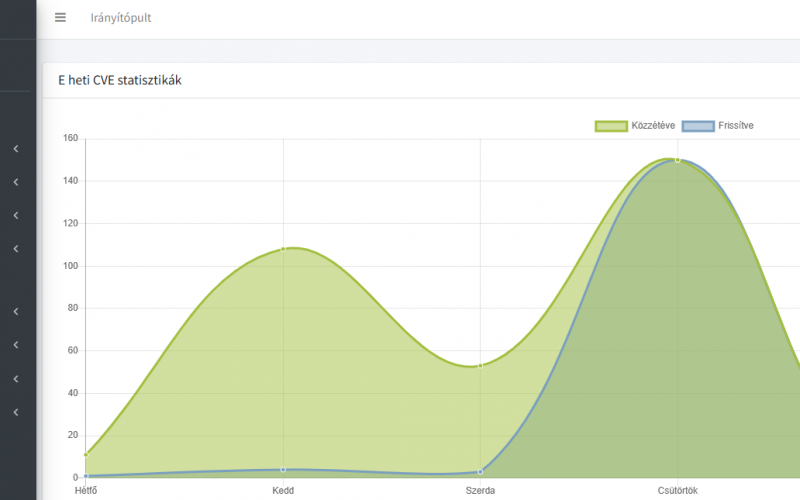Click the E heti CVE statisztikák card title

pos(120,80)
